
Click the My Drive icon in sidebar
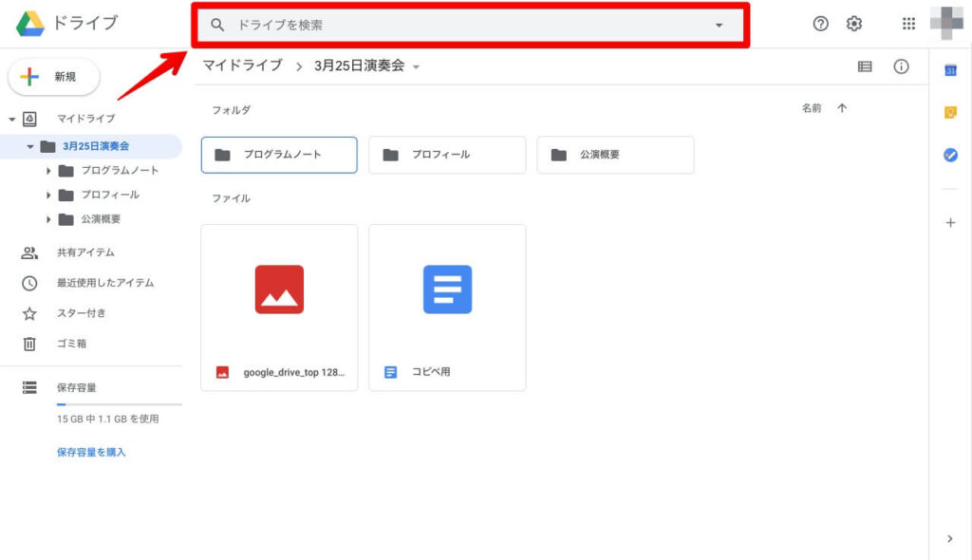[x=29, y=119]
